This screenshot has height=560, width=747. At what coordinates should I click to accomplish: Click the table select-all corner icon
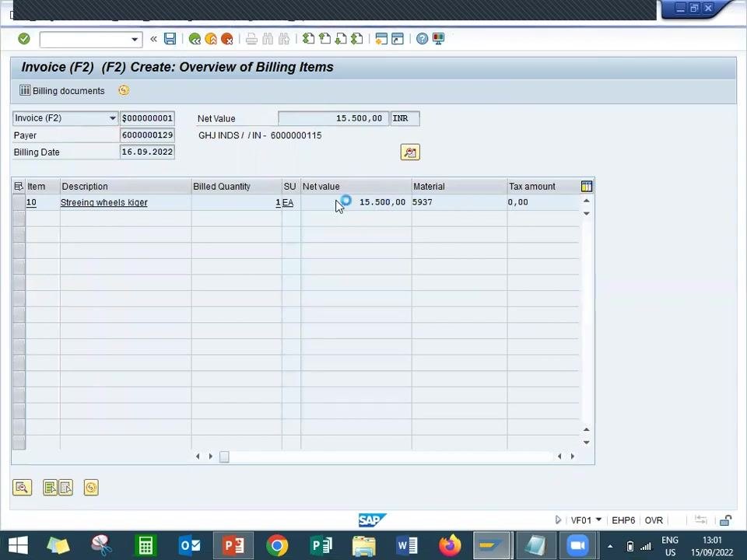click(19, 186)
